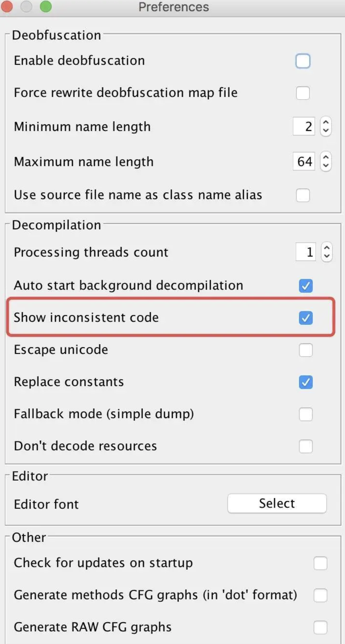Uncheck 'Show inconsistent code'

coord(306,318)
